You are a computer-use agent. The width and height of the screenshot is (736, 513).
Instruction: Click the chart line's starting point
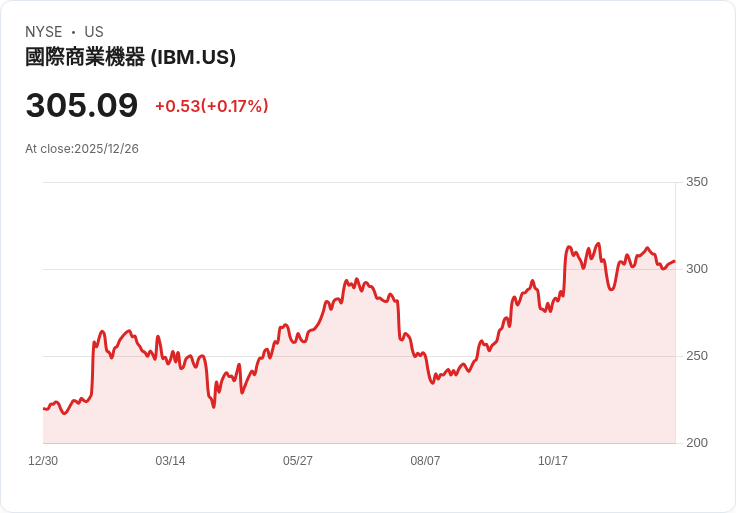coord(44,409)
